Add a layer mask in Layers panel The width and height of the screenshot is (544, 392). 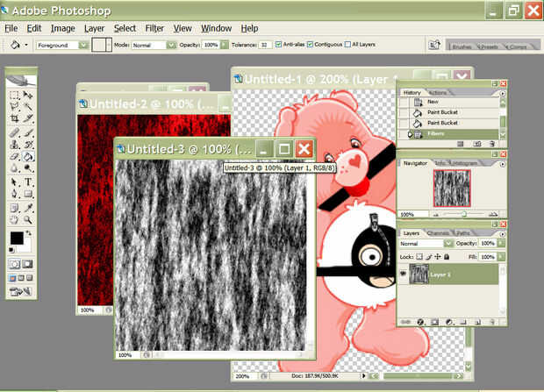tap(434, 322)
